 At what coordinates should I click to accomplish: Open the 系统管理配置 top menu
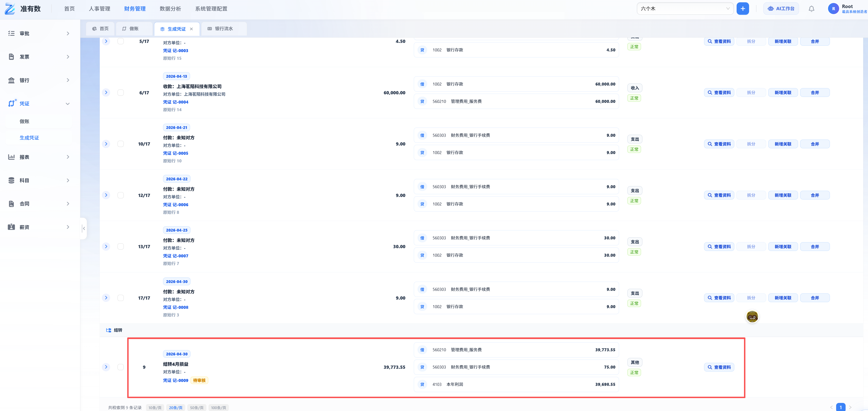pyautogui.click(x=211, y=9)
